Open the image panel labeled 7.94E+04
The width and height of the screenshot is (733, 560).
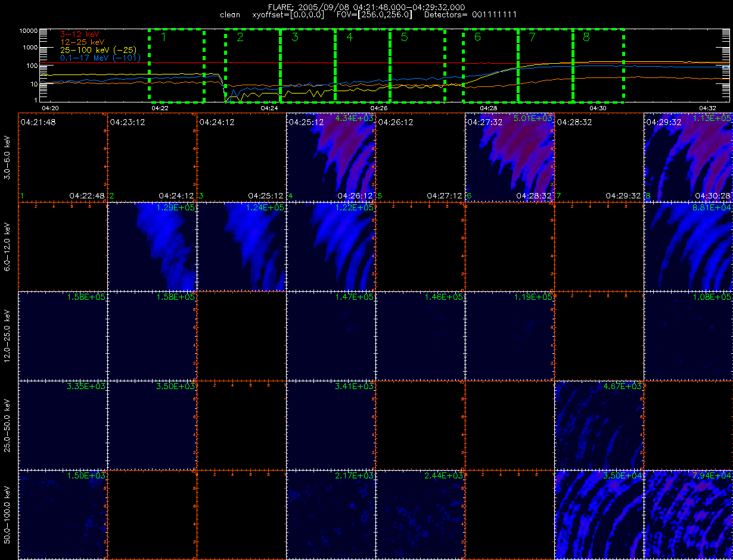point(688,514)
